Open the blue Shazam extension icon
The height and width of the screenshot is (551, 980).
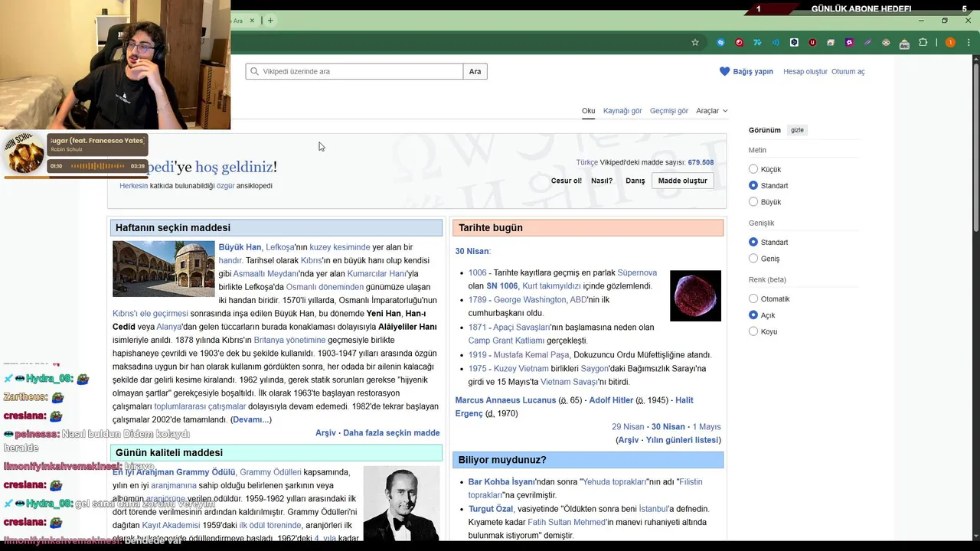point(720,43)
